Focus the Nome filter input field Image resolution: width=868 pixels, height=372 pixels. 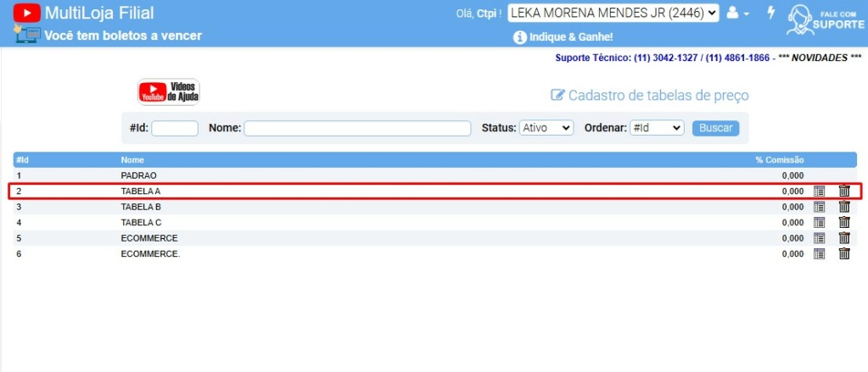357,128
